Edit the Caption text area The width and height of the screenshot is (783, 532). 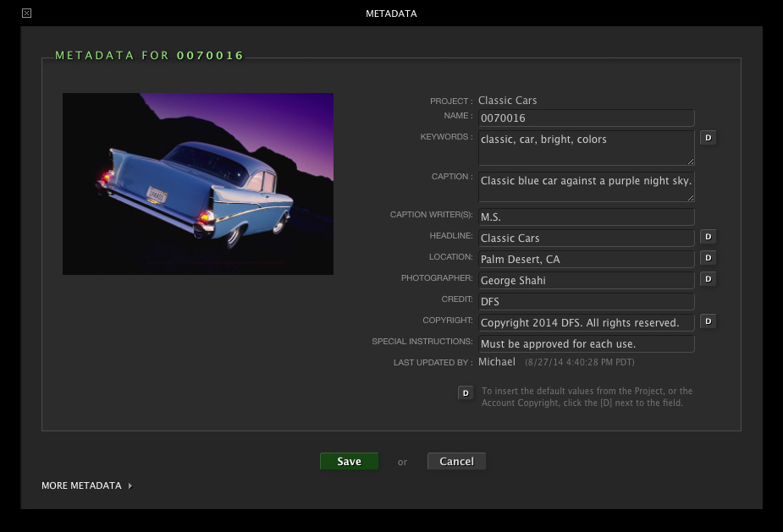click(586, 187)
